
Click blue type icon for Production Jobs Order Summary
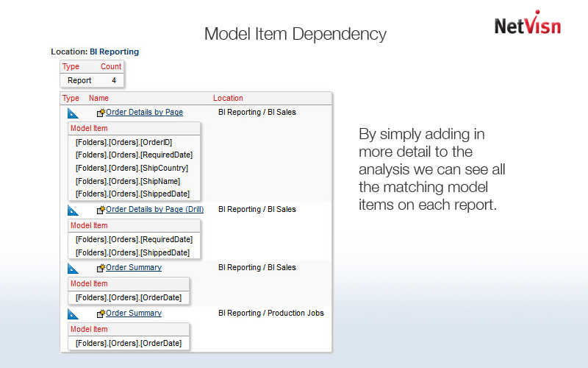click(x=72, y=314)
